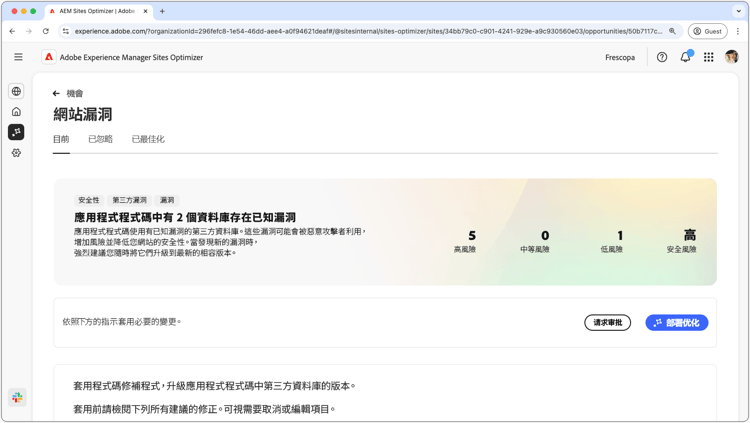Click the 高風險 count of 5
This screenshot has width=750, height=423.
tap(472, 235)
